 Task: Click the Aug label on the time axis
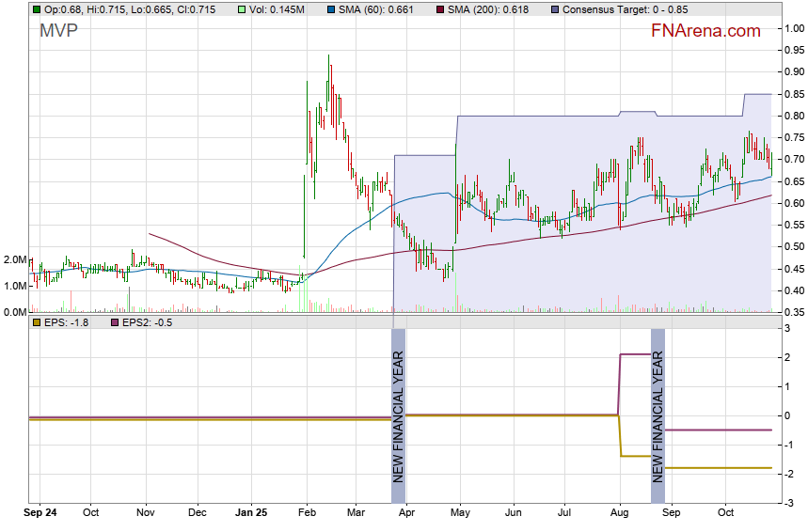(x=619, y=514)
